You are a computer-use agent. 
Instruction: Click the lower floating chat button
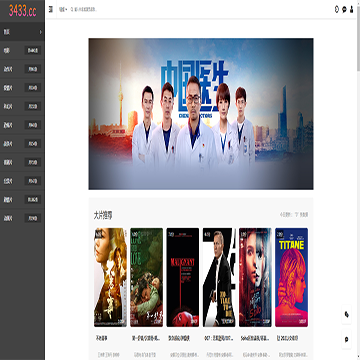[x=347, y=339]
